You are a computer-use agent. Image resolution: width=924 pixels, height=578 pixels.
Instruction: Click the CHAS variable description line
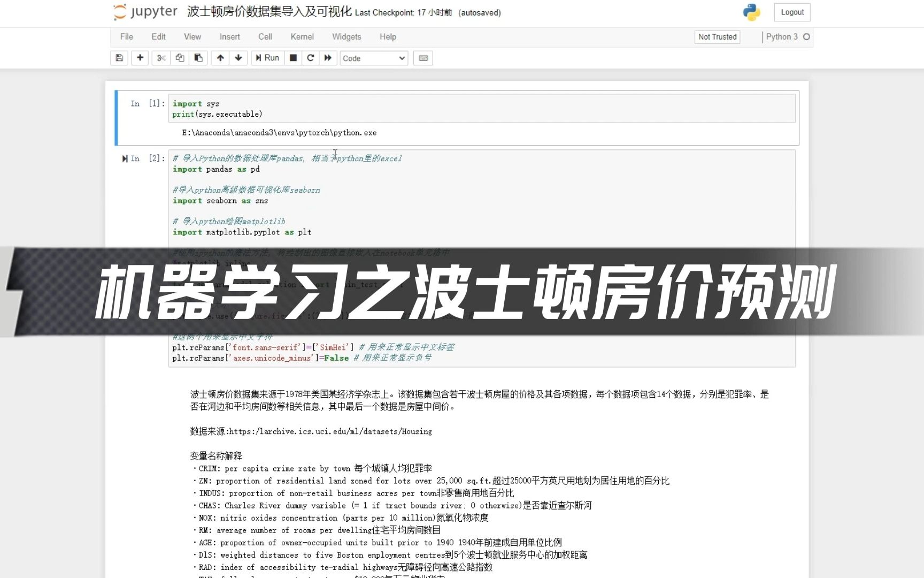point(391,505)
